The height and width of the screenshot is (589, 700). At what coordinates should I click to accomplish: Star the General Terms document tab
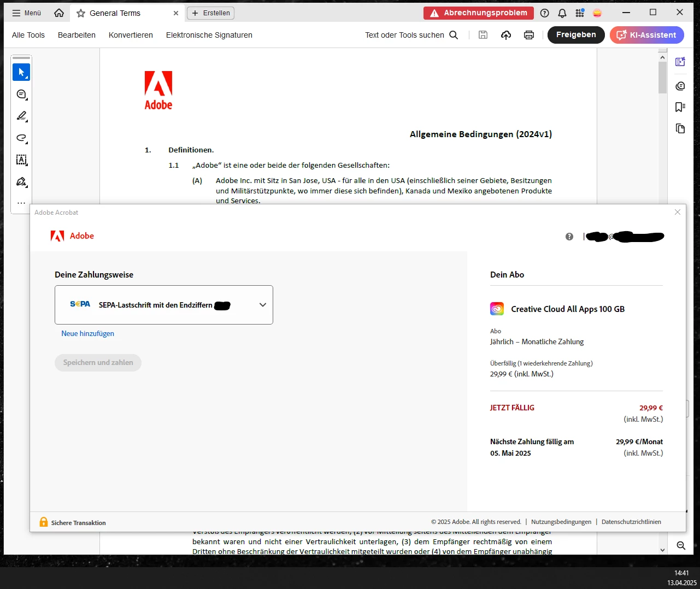pyautogui.click(x=81, y=13)
